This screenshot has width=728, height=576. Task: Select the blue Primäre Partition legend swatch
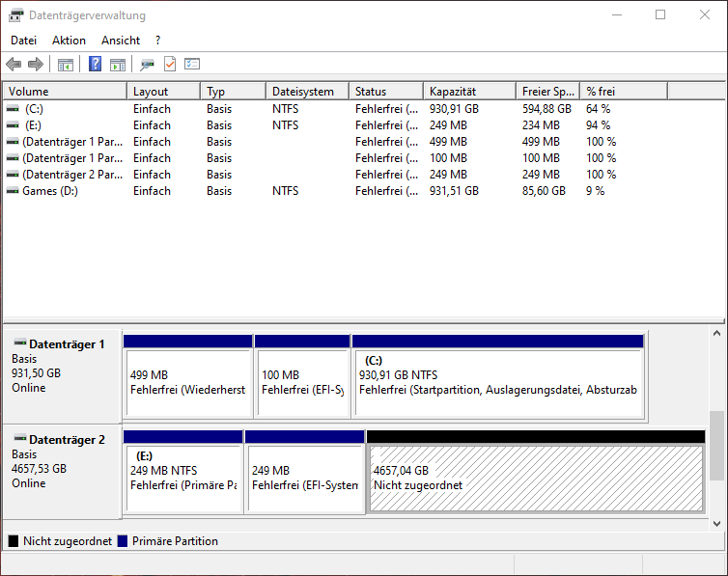click(x=123, y=541)
